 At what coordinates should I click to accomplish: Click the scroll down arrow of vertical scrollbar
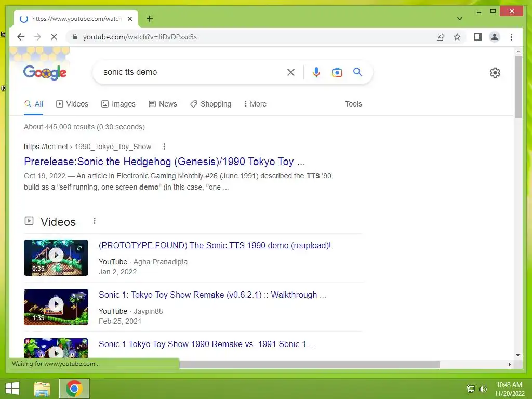tap(518, 355)
